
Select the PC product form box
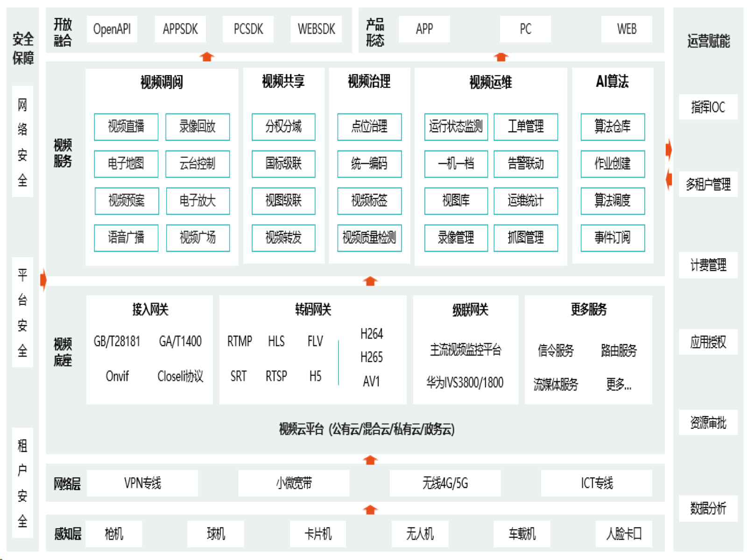point(526,29)
